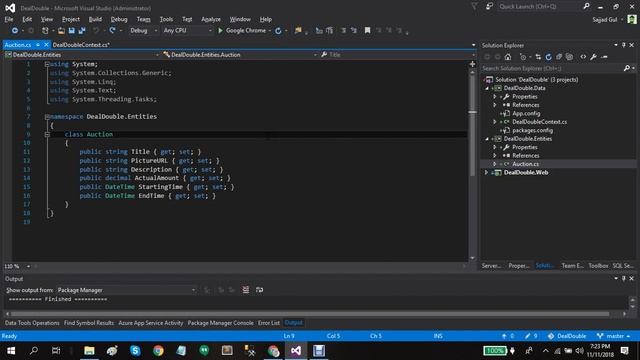Click the browser Refresh toolbar icon
Viewport: 640px width, 360px height.
[278, 31]
